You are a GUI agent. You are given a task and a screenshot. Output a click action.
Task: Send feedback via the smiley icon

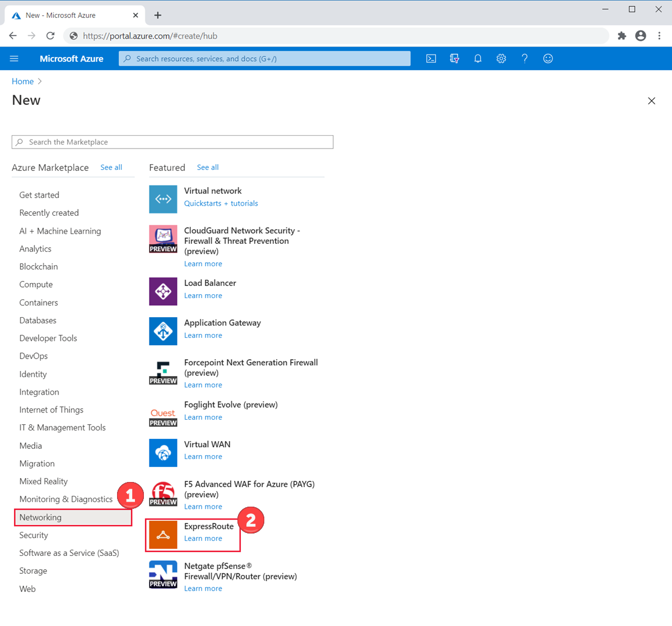pyautogui.click(x=548, y=58)
